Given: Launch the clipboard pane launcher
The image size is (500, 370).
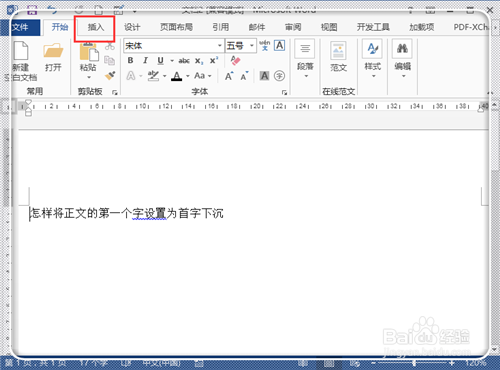Looking at the screenshot, I should click(115, 92).
